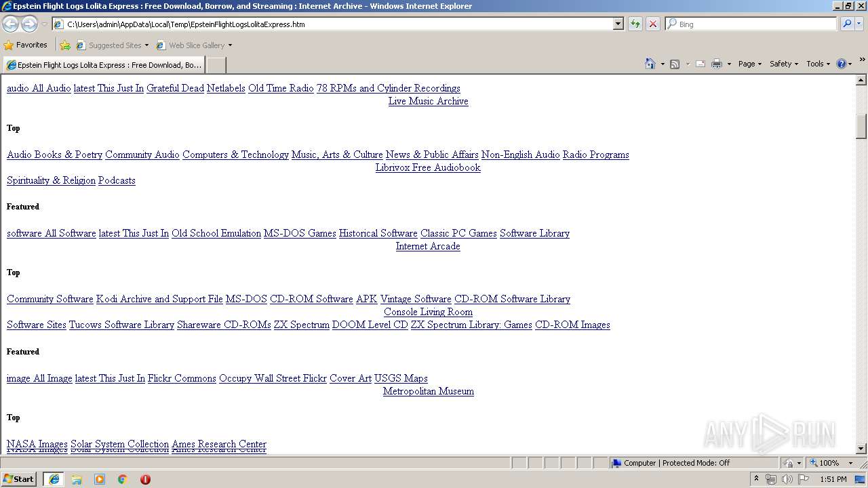Open the Console Living Room link
Screen dimensions: 868x488
click(428, 312)
